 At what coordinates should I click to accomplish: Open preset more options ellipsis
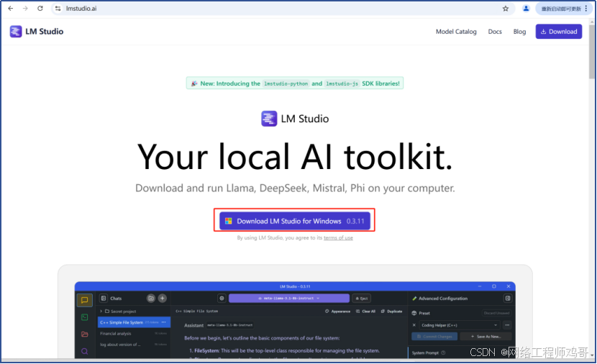[x=507, y=325]
